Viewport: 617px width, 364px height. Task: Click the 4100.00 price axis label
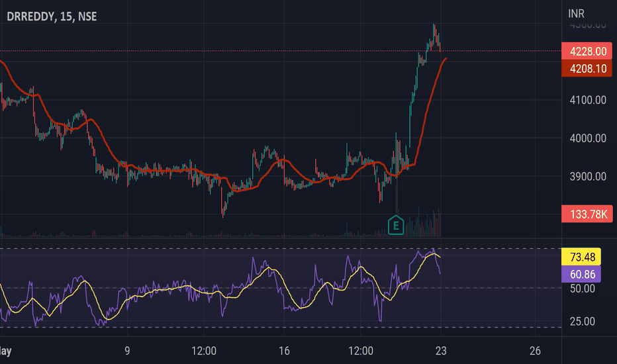click(x=588, y=100)
